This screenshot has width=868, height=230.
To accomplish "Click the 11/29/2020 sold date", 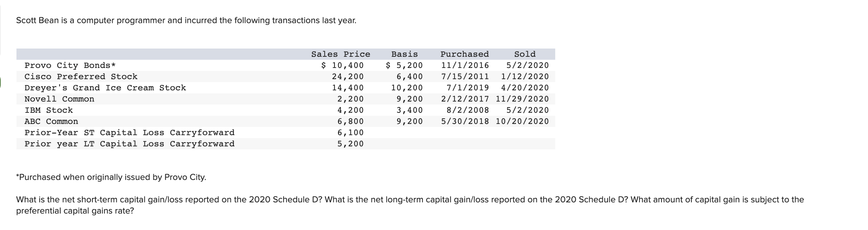I will pyautogui.click(x=522, y=99).
